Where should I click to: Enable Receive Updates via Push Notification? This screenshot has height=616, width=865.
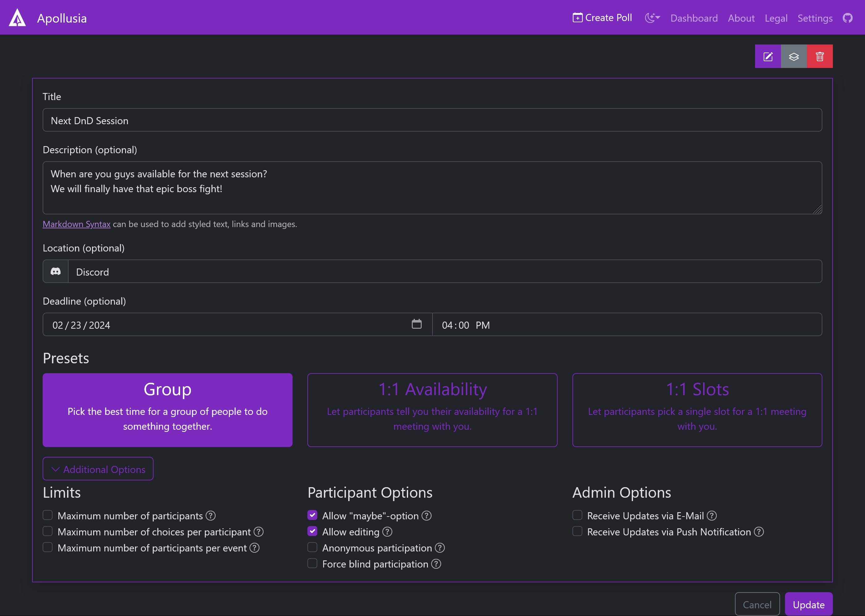(x=577, y=531)
